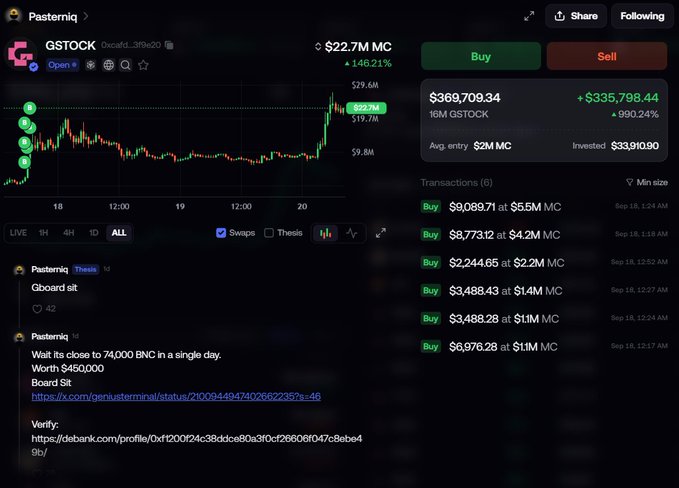Screen dimensions: 679x488
Task: Click the magnifier search icon
Action: coord(126,65)
